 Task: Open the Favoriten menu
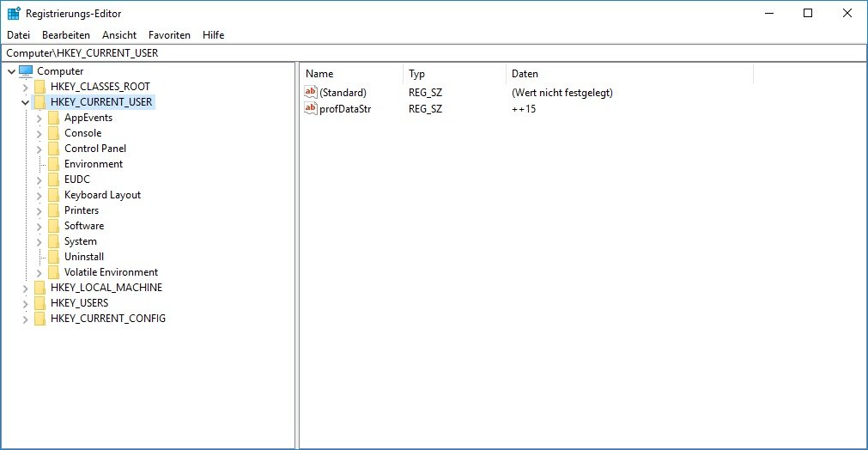pos(169,35)
